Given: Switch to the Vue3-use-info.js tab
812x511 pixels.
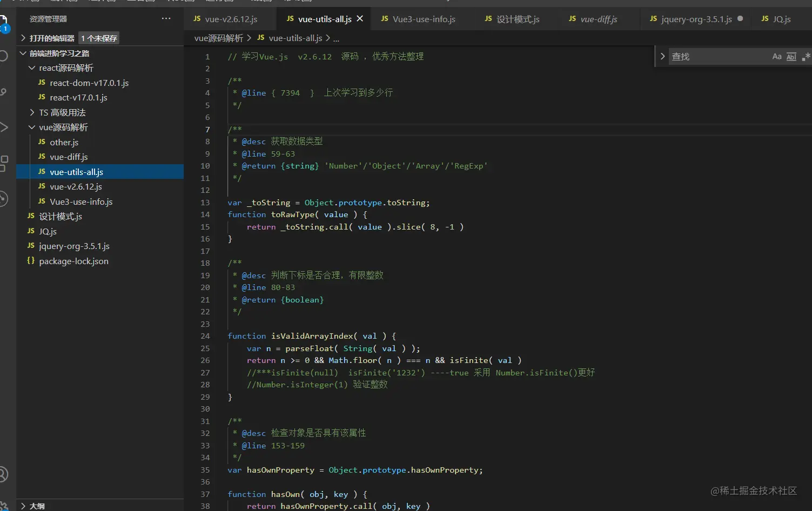Looking at the screenshot, I should [x=424, y=19].
